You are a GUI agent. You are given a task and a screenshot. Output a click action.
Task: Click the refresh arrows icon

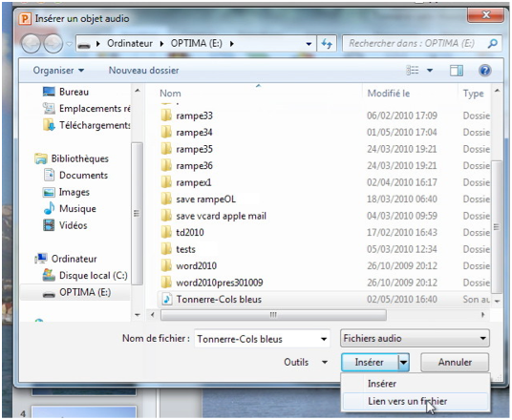[327, 43]
